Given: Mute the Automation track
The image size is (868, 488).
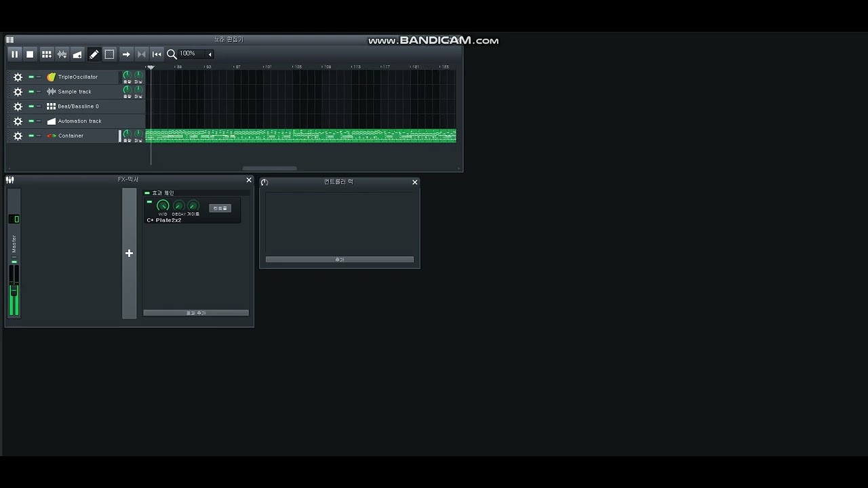Looking at the screenshot, I should 31,121.
